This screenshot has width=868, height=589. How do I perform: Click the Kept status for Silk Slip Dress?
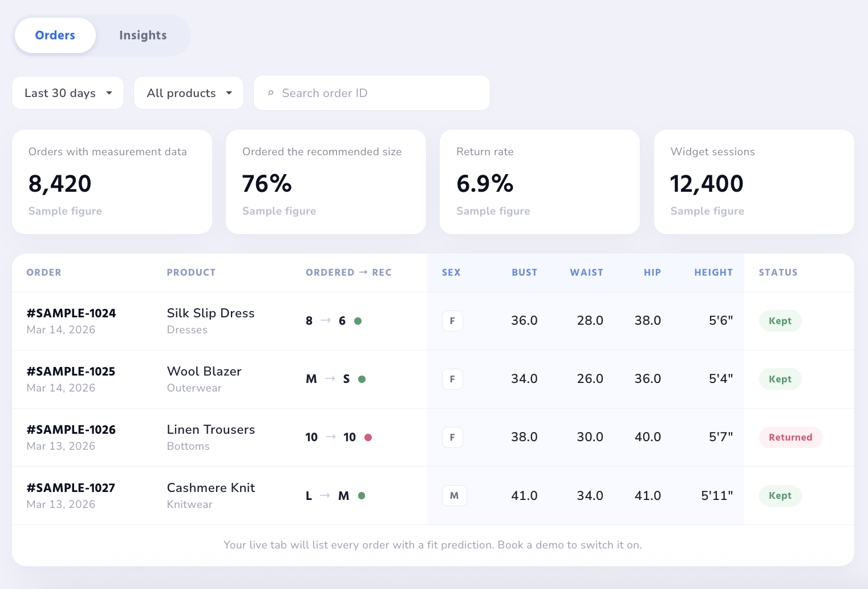click(780, 321)
